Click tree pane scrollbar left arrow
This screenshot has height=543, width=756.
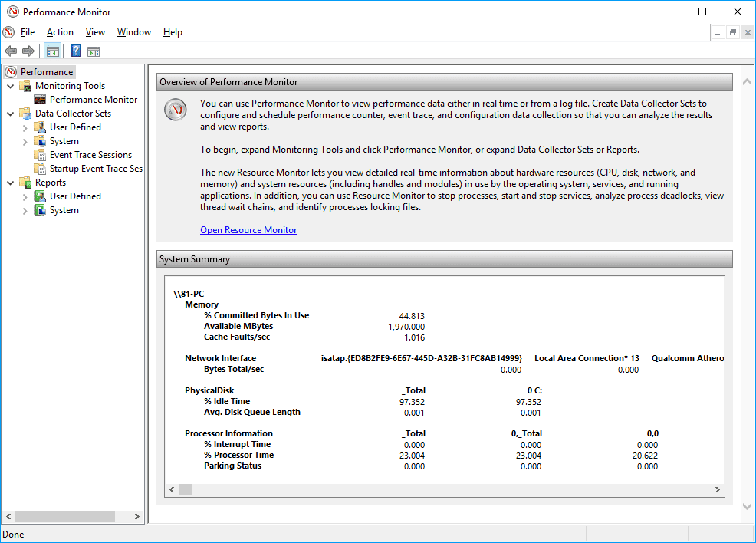pos(8,516)
